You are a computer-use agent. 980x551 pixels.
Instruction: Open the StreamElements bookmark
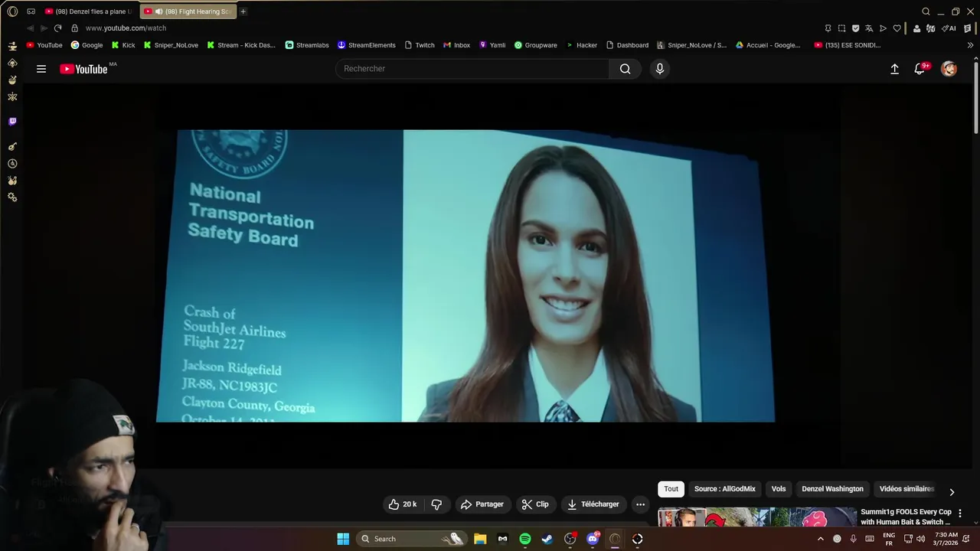367,45
